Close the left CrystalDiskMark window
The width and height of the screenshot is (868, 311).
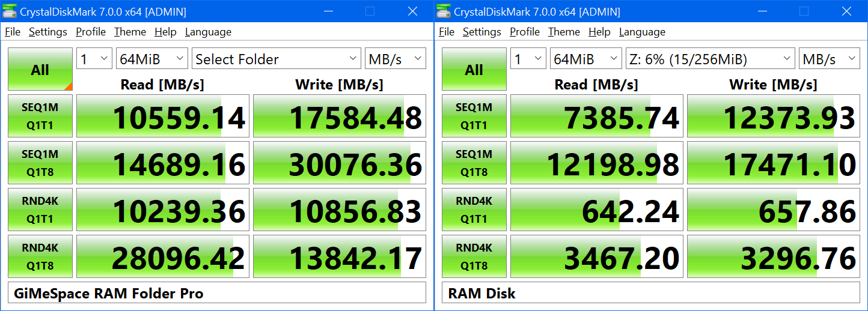coord(412,11)
